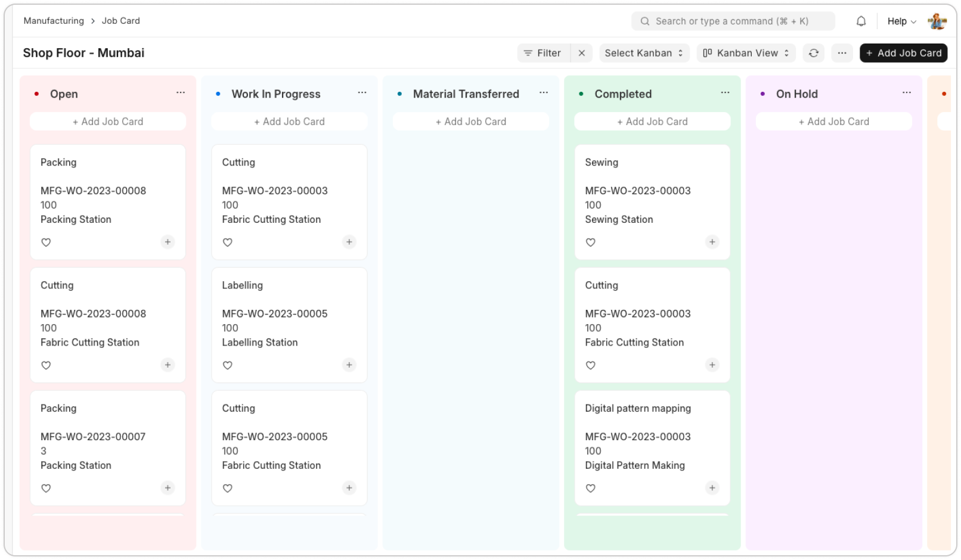Like the Open Cutting MFG-WO-2023-00008 card

(x=46, y=365)
